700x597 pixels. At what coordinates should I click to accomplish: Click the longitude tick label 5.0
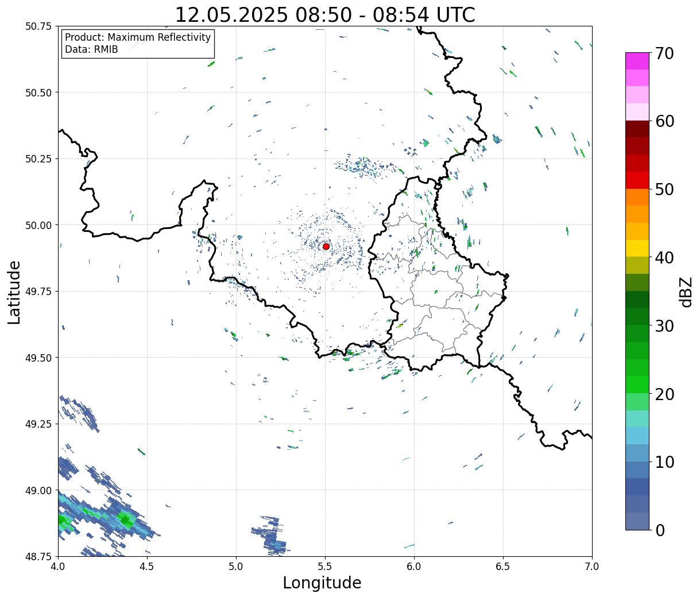(x=236, y=567)
